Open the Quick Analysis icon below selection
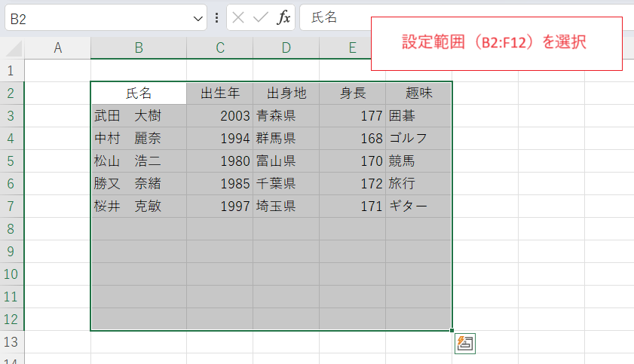 464,344
